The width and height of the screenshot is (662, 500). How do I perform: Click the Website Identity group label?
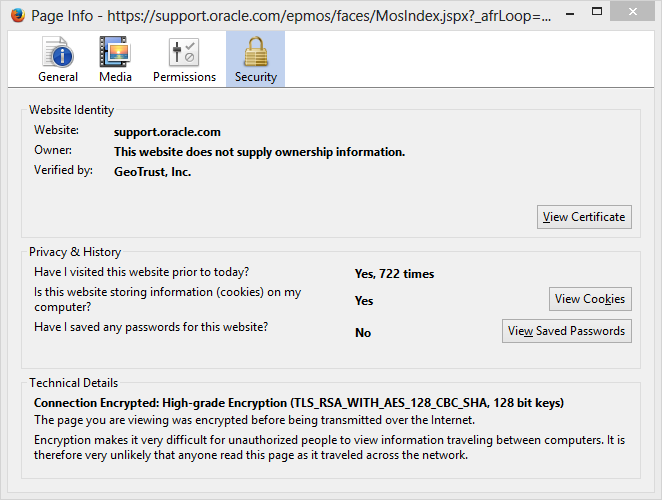[71, 110]
